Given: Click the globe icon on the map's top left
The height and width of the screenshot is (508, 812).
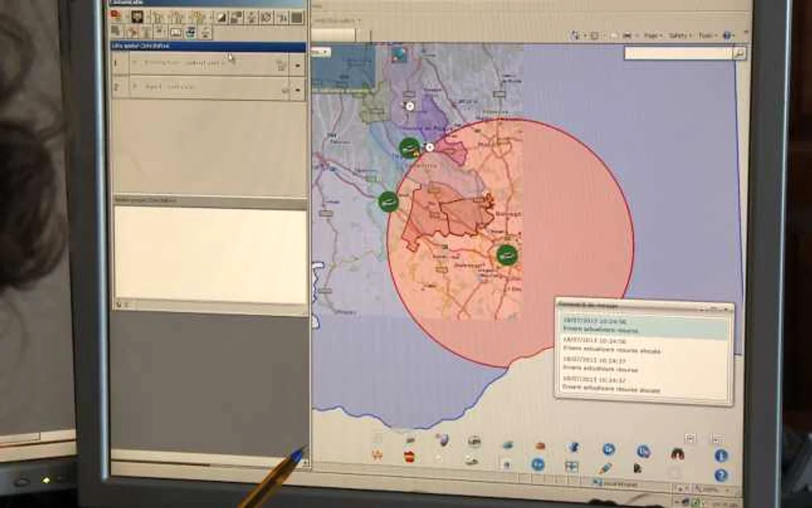Looking at the screenshot, I should (400, 54).
